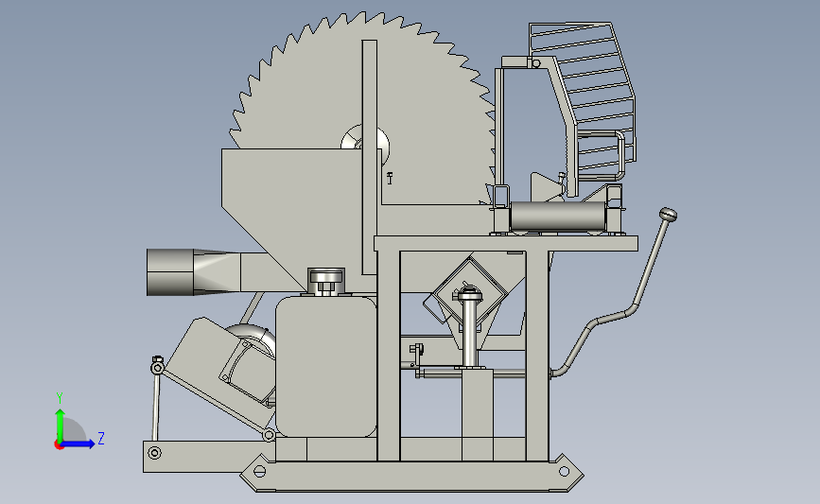Screen dimensions: 820x504
Task: Click the lower pivot pin near the tank base
Action: tap(269, 434)
